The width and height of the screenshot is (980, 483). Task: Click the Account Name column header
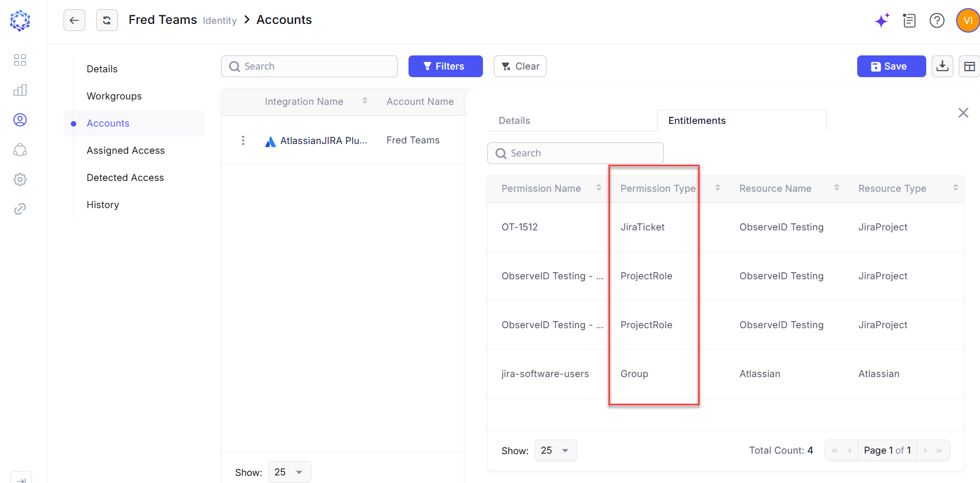point(420,102)
